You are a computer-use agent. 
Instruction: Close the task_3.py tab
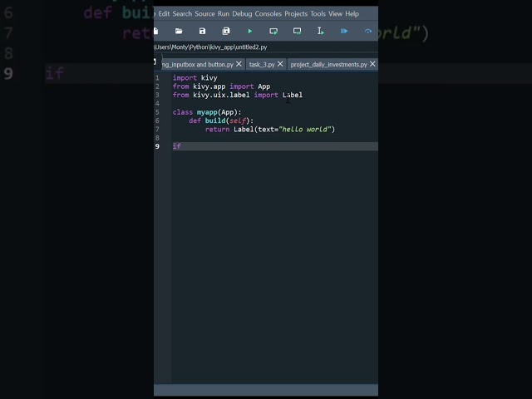coord(280,64)
